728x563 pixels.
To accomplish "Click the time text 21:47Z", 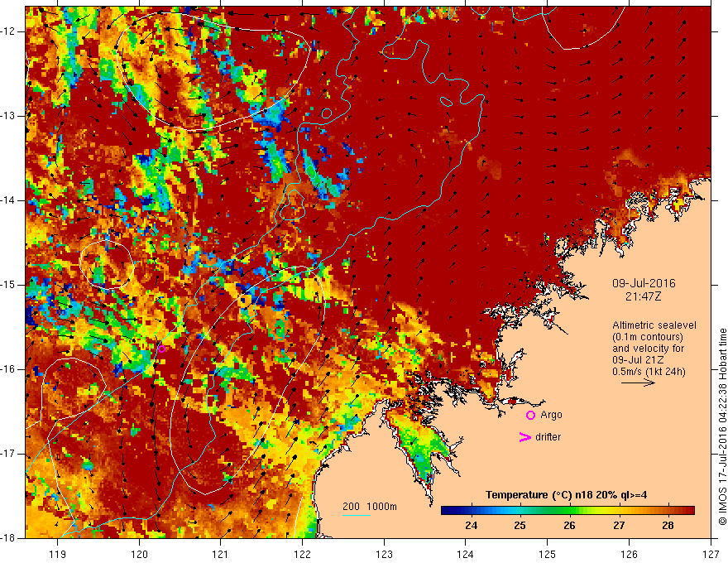I will point(643,296).
